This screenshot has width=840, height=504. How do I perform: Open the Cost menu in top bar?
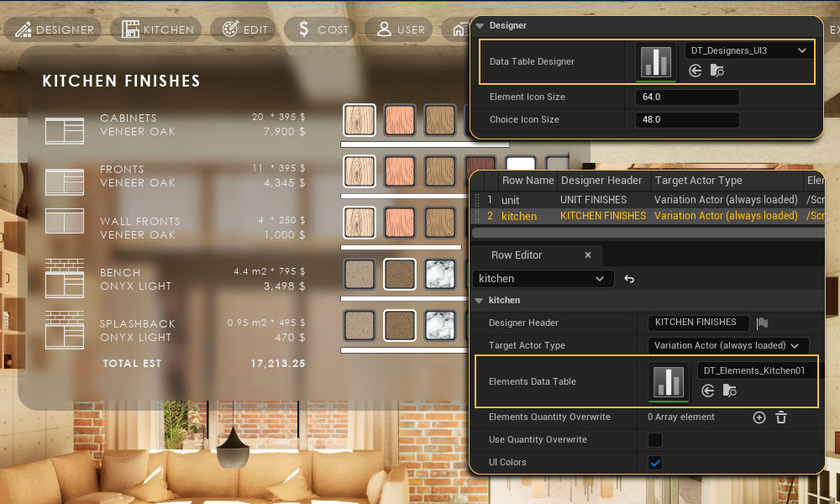pos(322,29)
